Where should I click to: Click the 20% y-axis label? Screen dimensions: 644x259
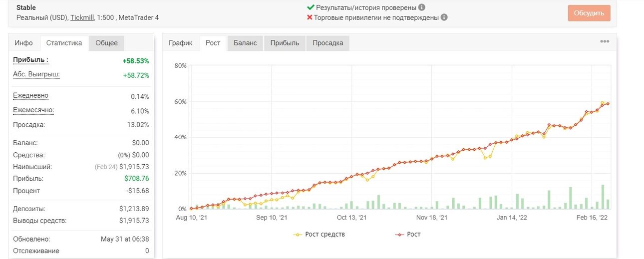tap(180, 173)
